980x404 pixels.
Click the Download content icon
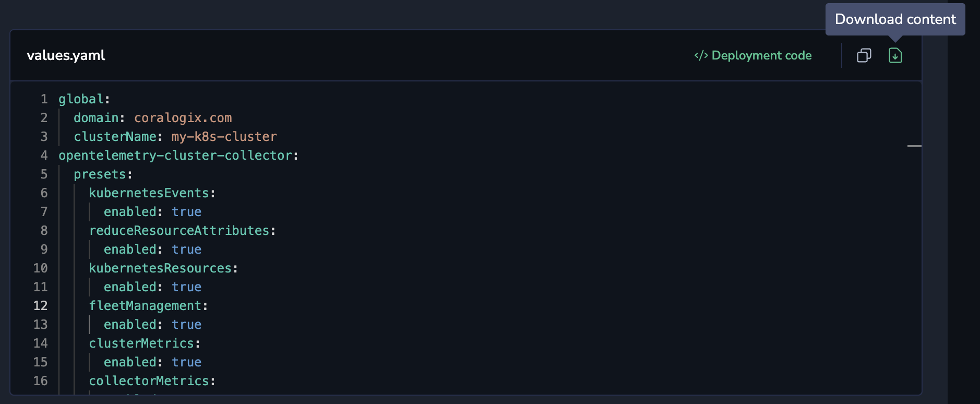(895, 55)
